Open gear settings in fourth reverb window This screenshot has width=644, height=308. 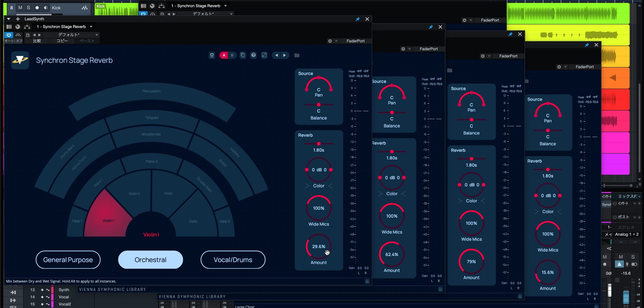(559, 67)
